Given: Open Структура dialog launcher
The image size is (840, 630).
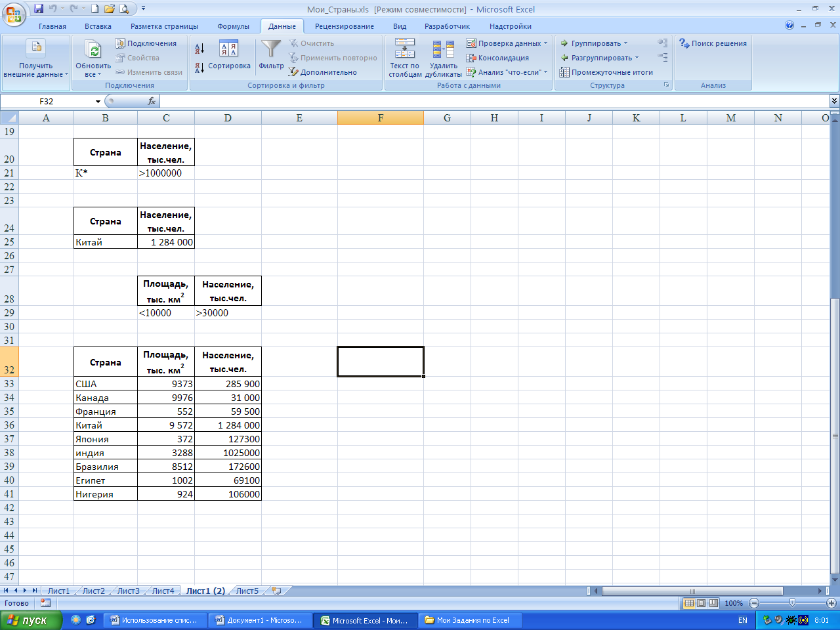Looking at the screenshot, I should 667,85.
